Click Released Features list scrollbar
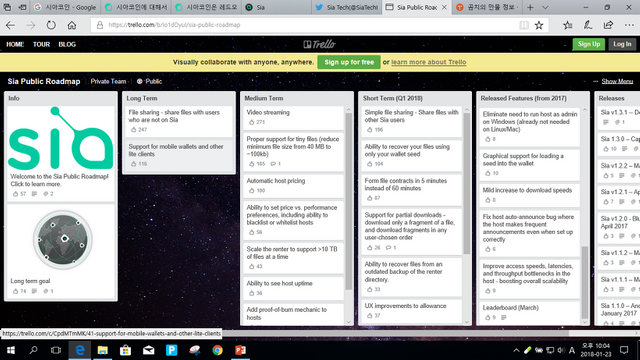Viewport: 640px width, 360px height. click(x=585, y=282)
